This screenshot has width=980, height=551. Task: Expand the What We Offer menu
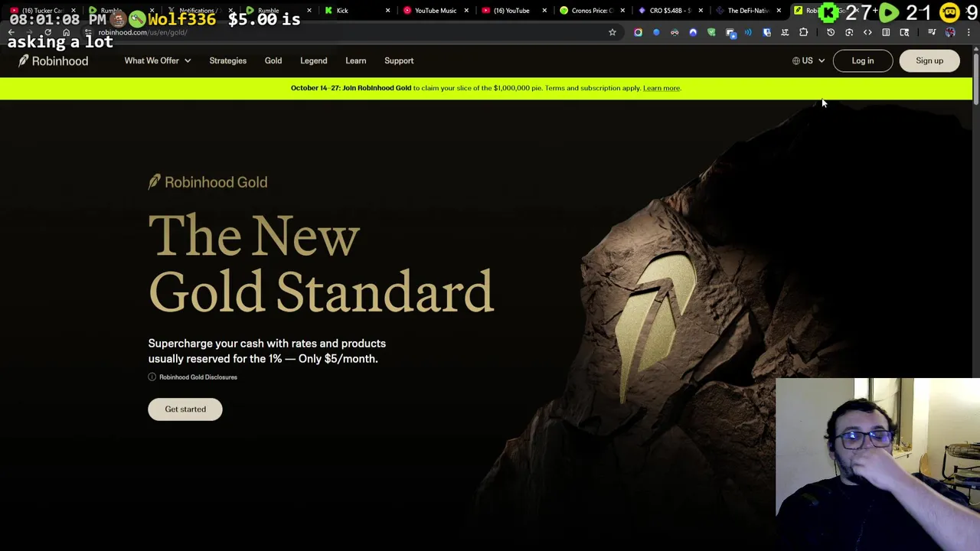tap(158, 60)
